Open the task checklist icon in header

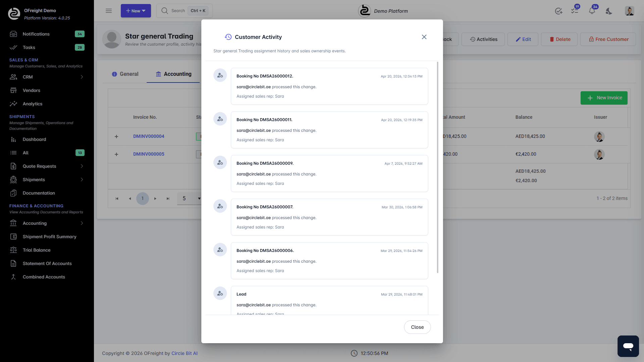(x=575, y=11)
